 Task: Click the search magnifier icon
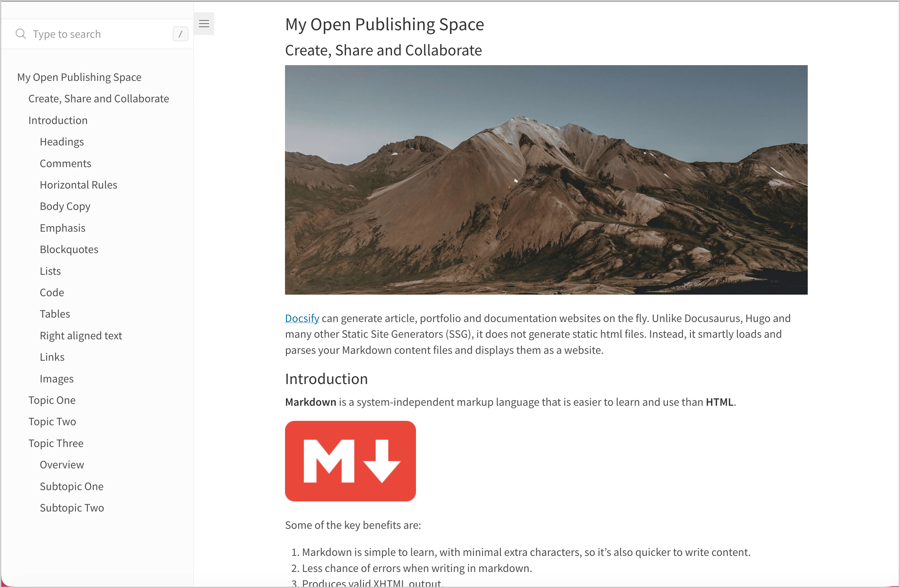pyautogui.click(x=21, y=34)
